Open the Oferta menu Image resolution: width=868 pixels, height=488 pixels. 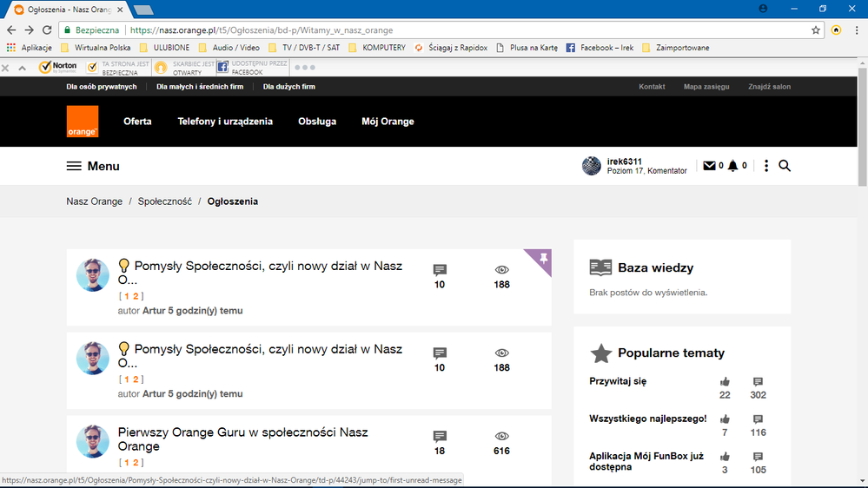pyautogui.click(x=137, y=122)
